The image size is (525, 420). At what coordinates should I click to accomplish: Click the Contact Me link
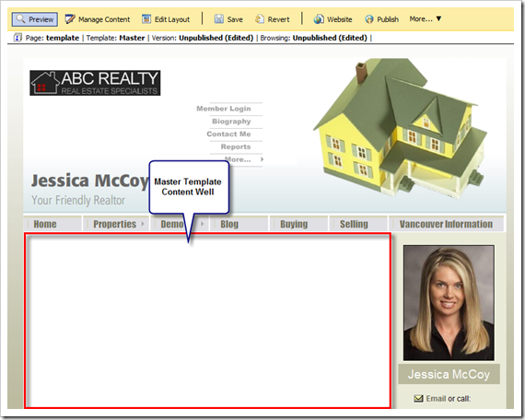[228, 134]
